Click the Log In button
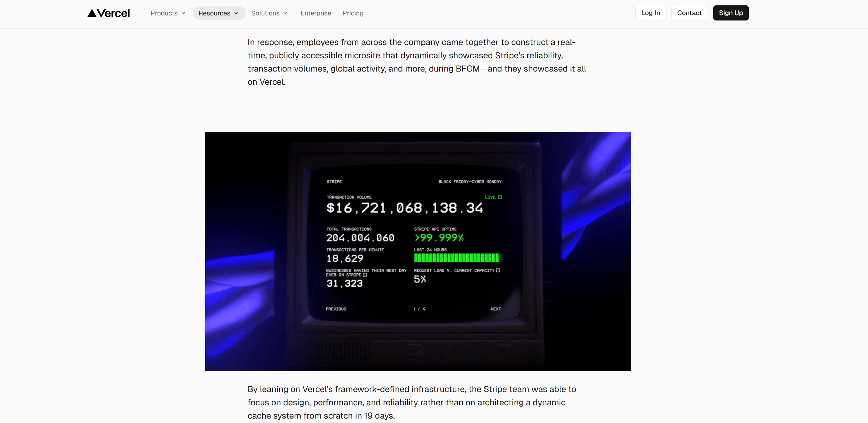 point(650,13)
